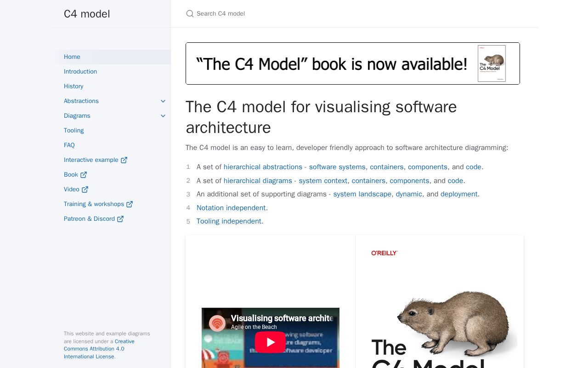Expand the Diagrams menu chevron
This screenshot has width=588, height=368.
163,116
